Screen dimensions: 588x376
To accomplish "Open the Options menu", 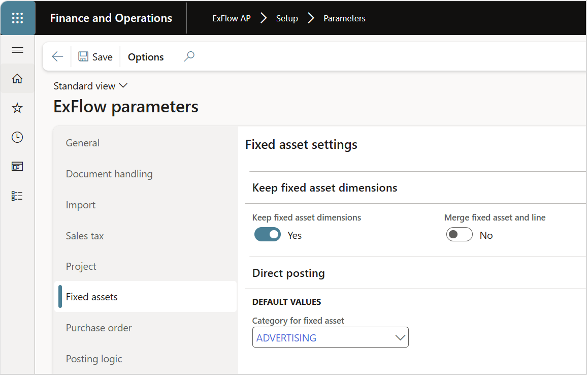I will [146, 57].
